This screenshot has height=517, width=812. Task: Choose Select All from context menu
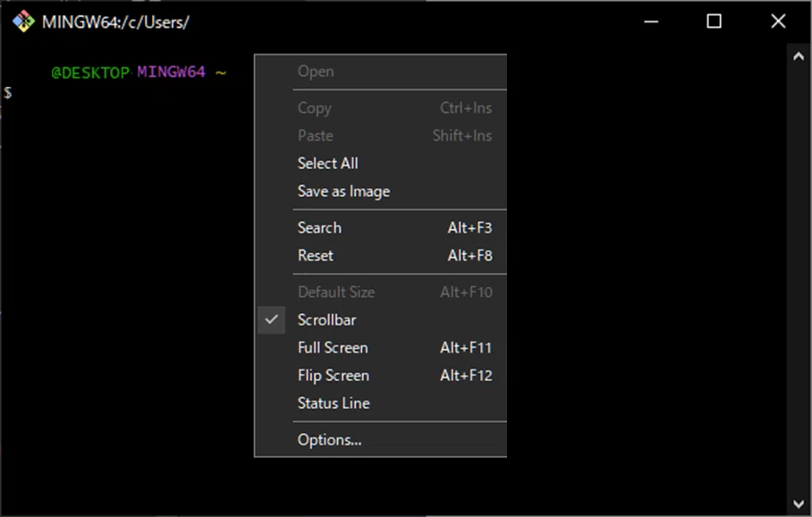tap(381, 164)
